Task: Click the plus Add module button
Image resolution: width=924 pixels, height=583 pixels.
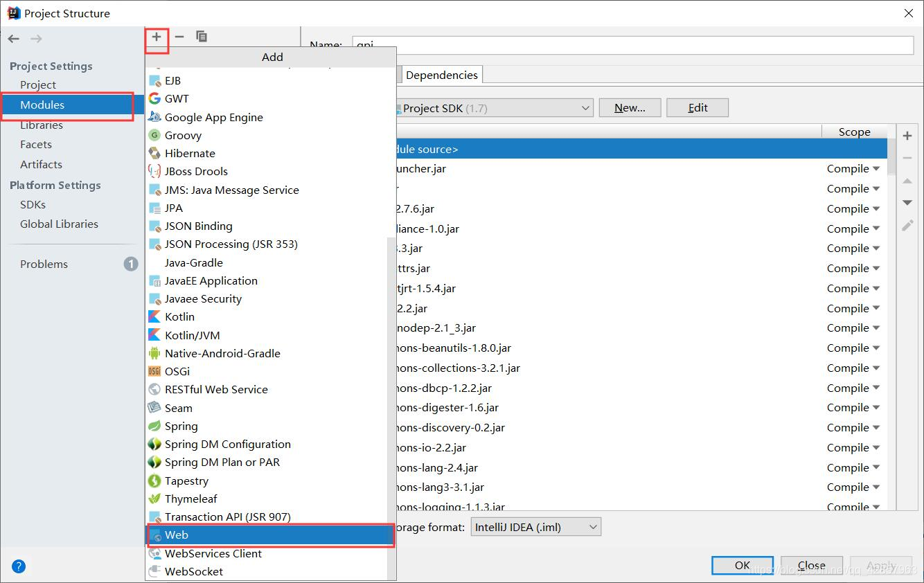Action: click(x=157, y=37)
